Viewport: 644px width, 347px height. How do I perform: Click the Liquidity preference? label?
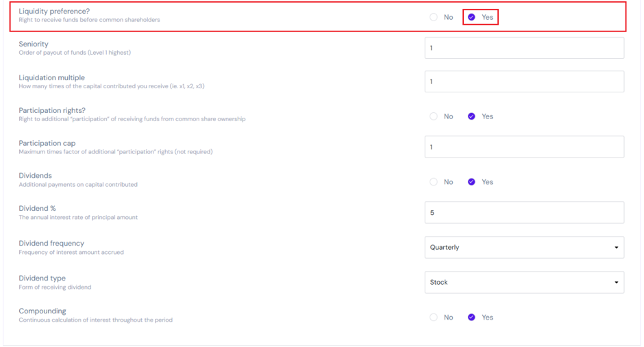[x=54, y=12]
